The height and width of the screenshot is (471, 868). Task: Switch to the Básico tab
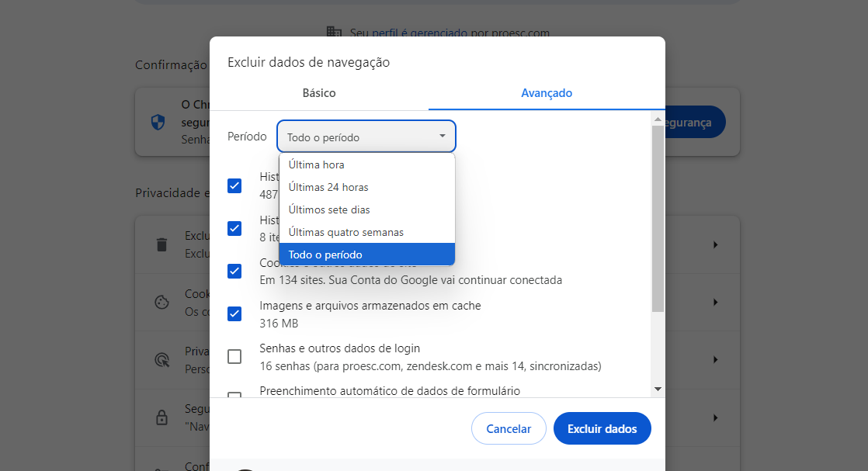[319, 93]
